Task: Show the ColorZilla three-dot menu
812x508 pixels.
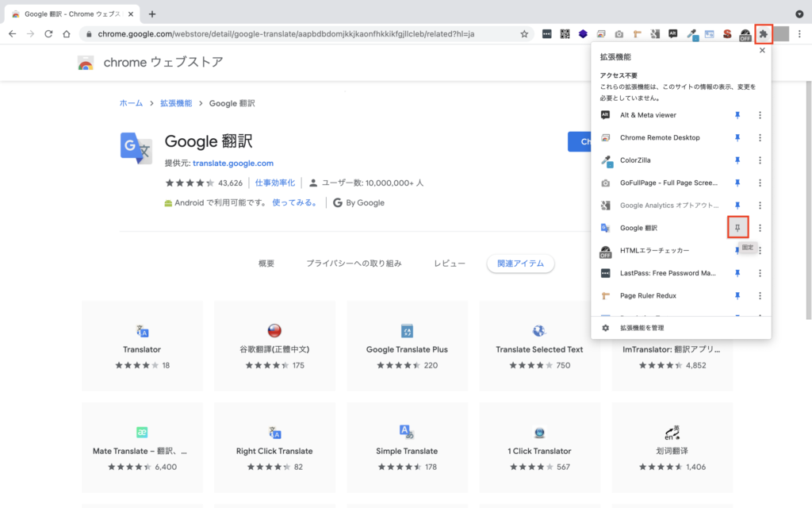Action: tap(760, 160)
